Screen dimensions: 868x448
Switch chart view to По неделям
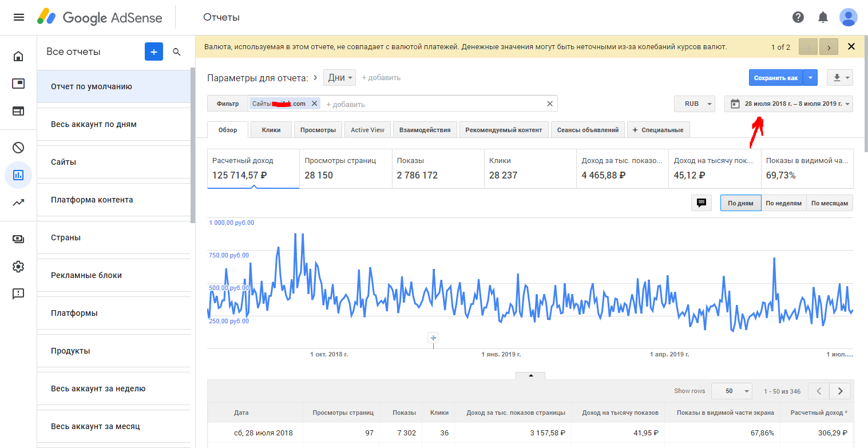(783, 203)
